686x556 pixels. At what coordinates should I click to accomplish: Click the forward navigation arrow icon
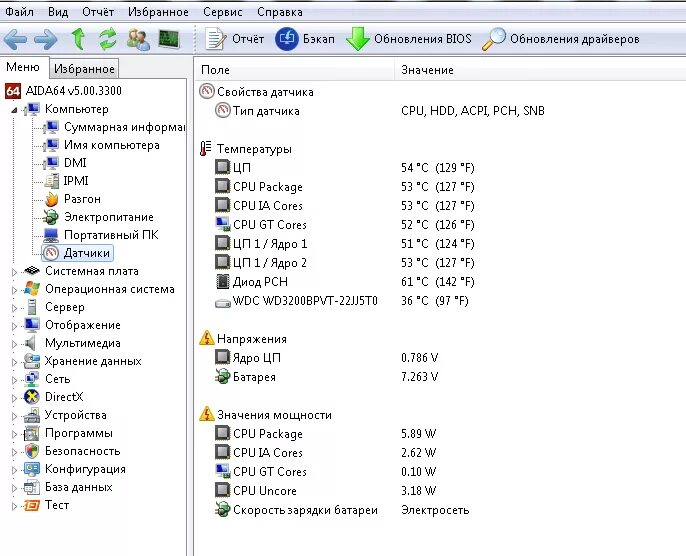pyautogui.click(x=46, y=39)
